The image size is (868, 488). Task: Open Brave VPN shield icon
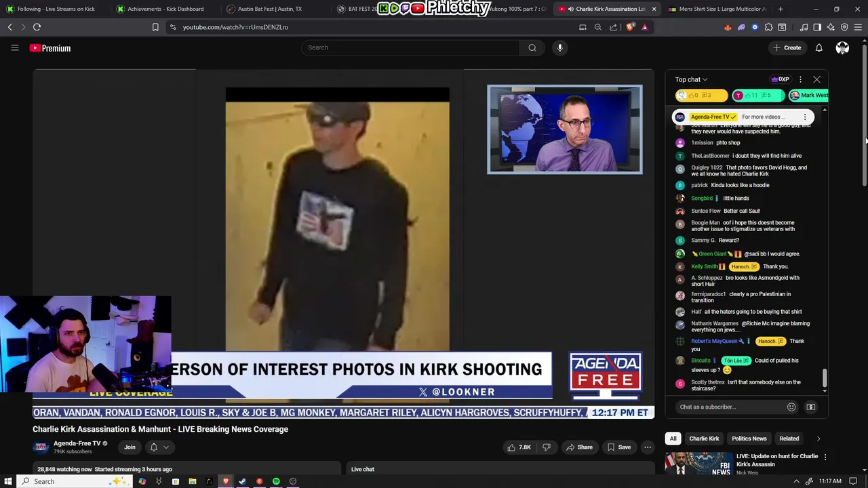[844, 27]
